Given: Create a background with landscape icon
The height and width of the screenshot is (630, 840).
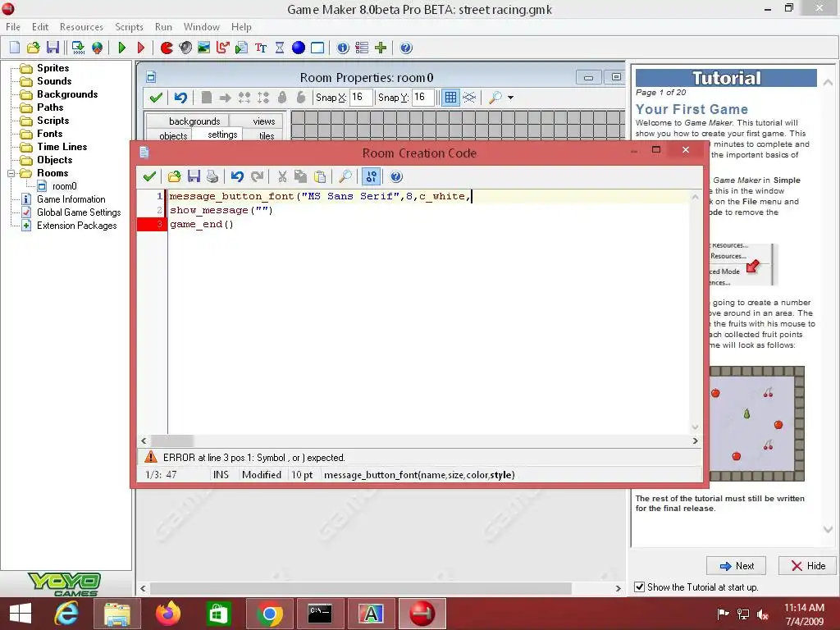Looking at the screenshot, I should [x=204, y=48].
